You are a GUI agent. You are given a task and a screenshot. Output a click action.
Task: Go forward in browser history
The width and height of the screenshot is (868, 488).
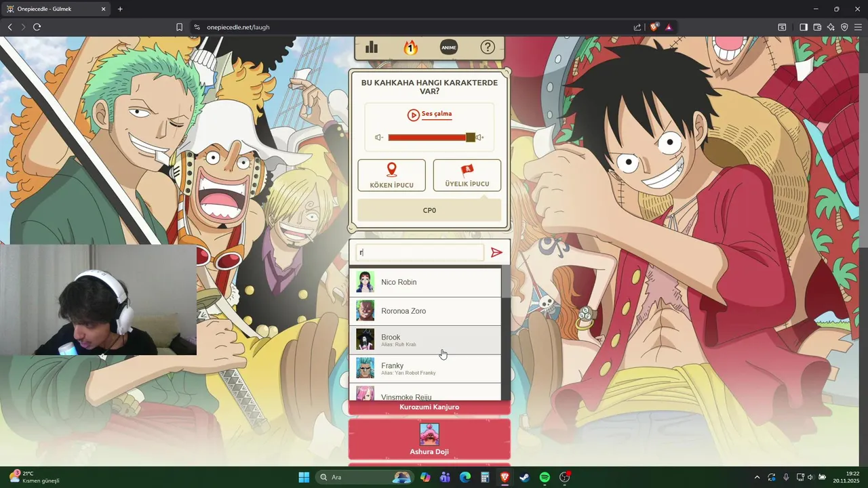tap(23, 27)
